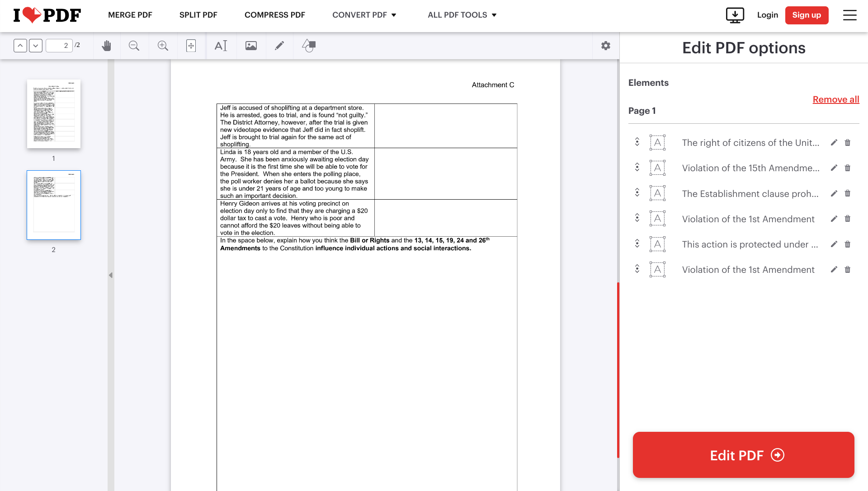Select page 1 thumbnail in the sidebar
868x491 pixels.
[x=53, y=114]
